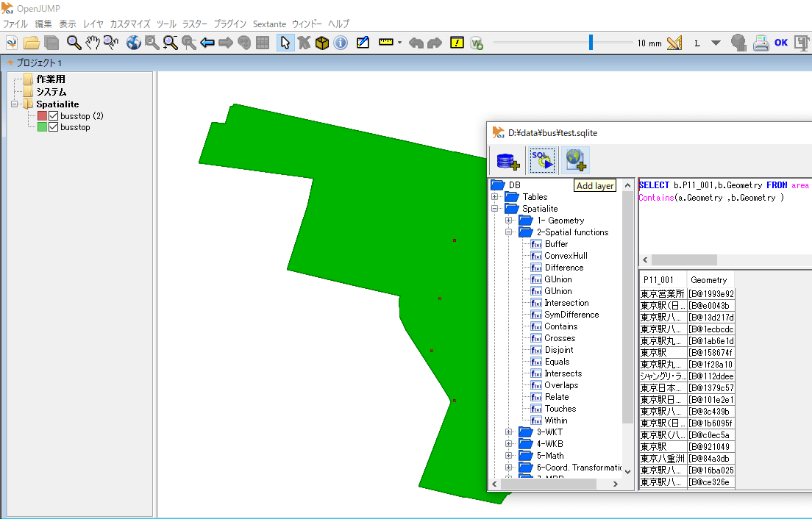The height and width of the screenshot is (519, 812).
Task: Open the Editing Toolbox pencil icon
Action: 363,43
